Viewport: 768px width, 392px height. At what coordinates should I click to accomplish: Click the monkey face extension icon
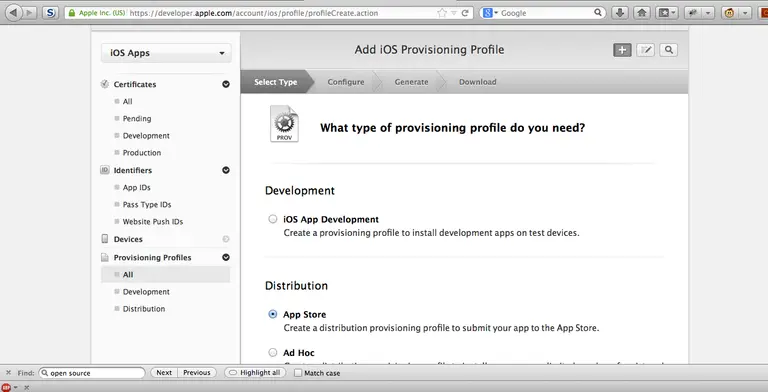(x=730, y=13)
